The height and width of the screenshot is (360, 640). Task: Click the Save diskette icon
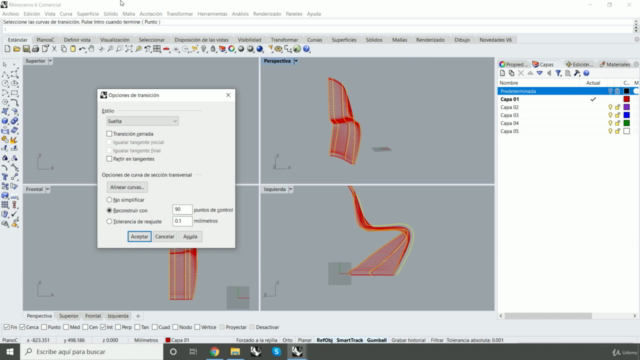coord(26,49)
